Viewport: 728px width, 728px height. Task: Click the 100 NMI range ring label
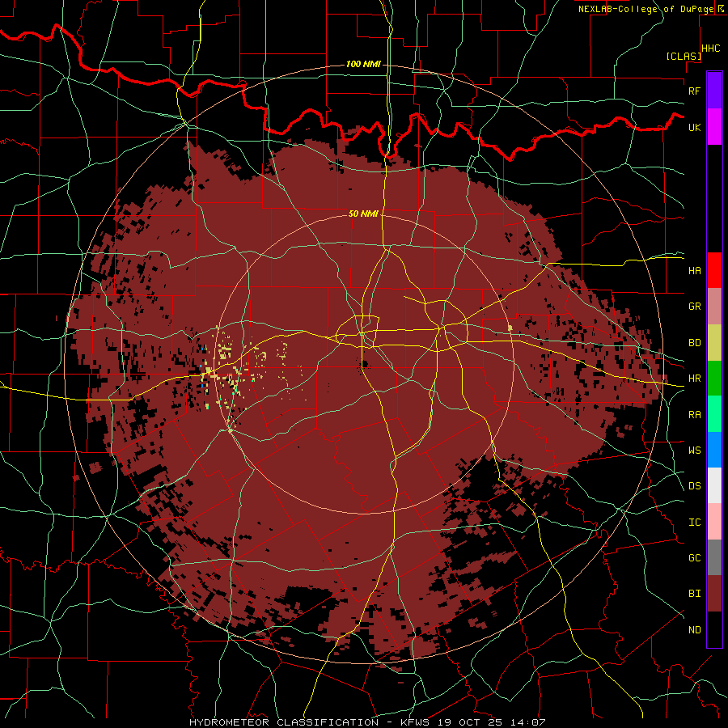click(363, 64)
